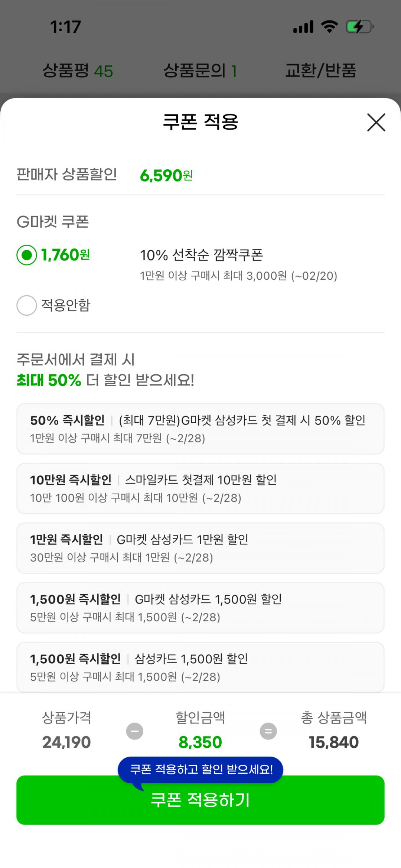Select the 적용안함 radio option
The height and width of the screenshot is (868, 401).
tap(27, 305)
